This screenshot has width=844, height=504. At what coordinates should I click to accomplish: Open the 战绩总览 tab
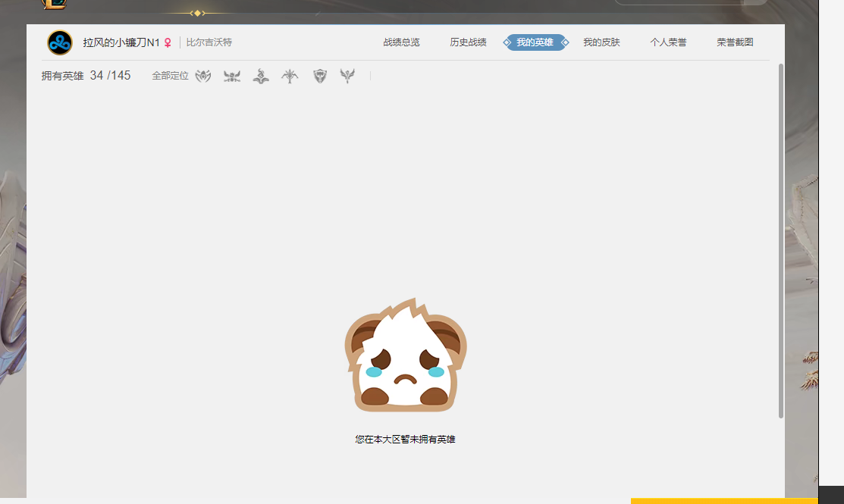(402, 42)
